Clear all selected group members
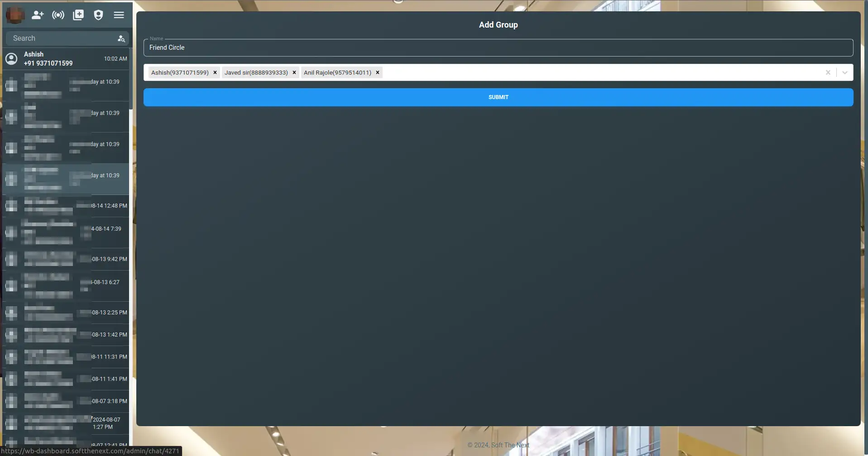868x456 pixels. click(x=828, y=72)
